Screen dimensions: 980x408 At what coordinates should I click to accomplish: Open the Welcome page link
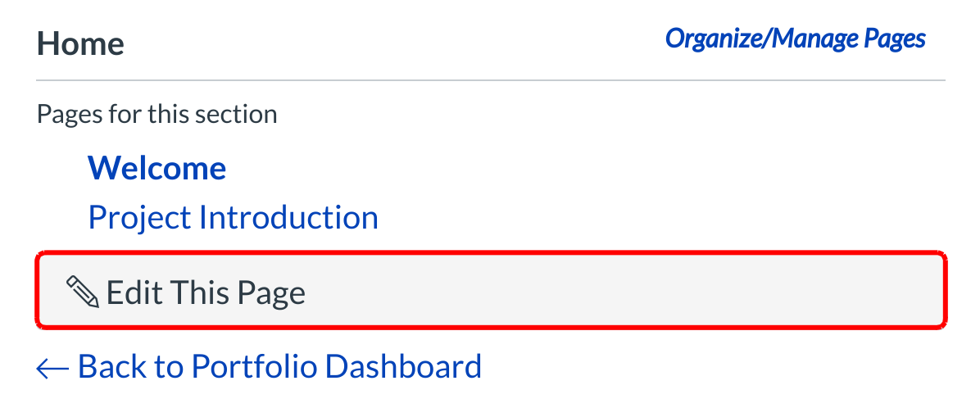(x=157, y=168)
